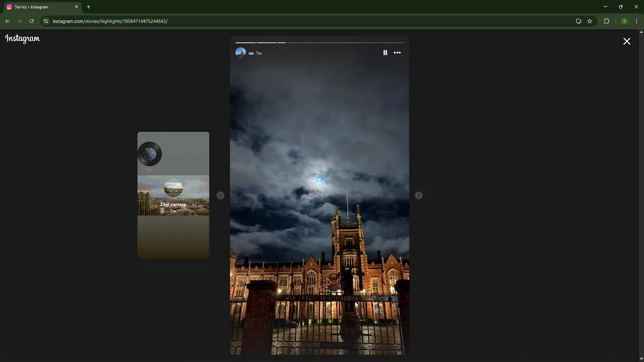Open the Instagram logo home link
Screen dimensions: 644x362
pos(23,39)
